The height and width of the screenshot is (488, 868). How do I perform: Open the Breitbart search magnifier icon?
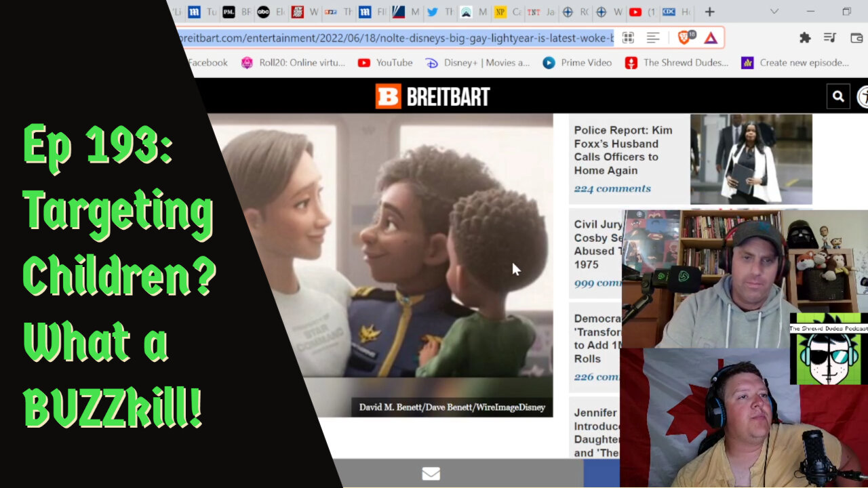coord(838,96)
